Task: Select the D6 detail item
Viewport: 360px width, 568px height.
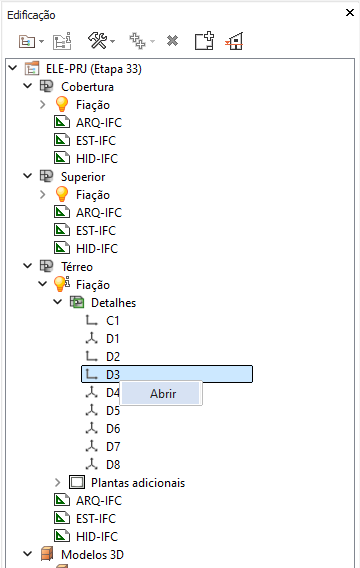Action: (x=113, y=429)
